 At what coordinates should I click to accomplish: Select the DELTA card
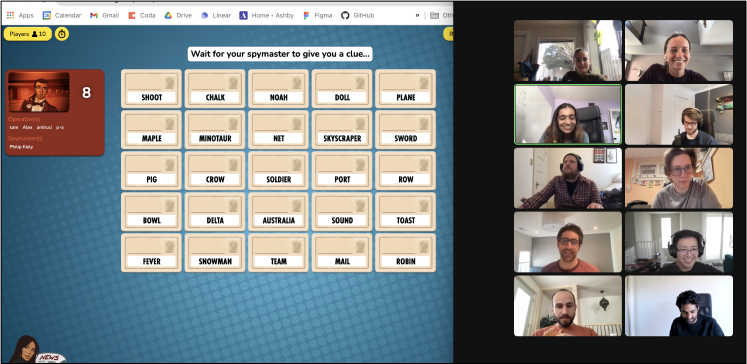(215, 212)
